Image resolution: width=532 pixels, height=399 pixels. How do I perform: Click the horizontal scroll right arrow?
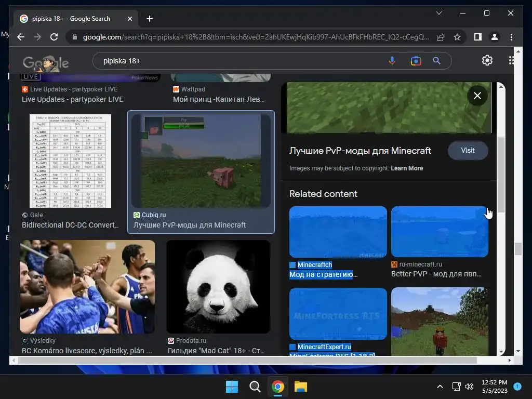coord(509,360)
